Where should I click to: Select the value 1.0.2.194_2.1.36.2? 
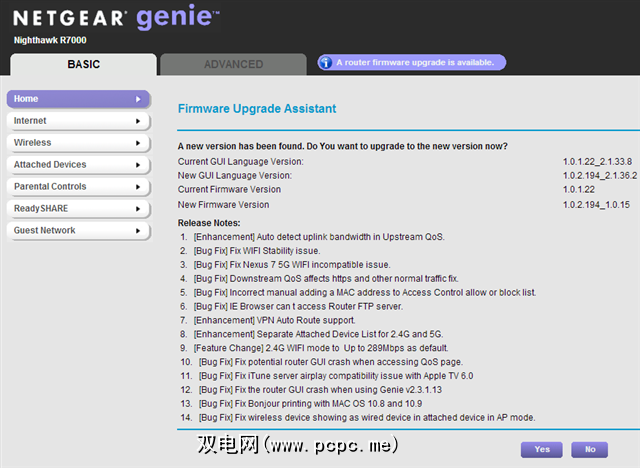coord(600,175)
